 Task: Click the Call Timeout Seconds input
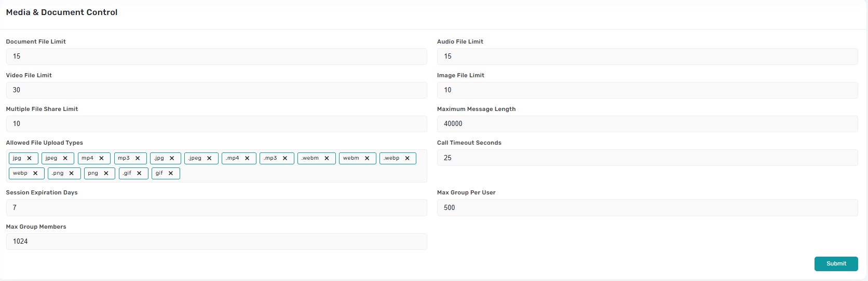(x=647, y=158)
